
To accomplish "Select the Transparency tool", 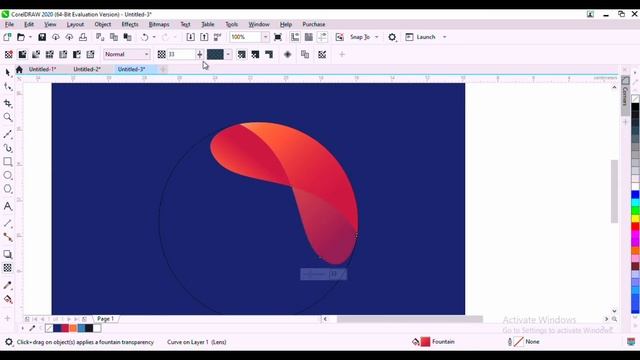I will pyautogui.click(x=8, y=268).
